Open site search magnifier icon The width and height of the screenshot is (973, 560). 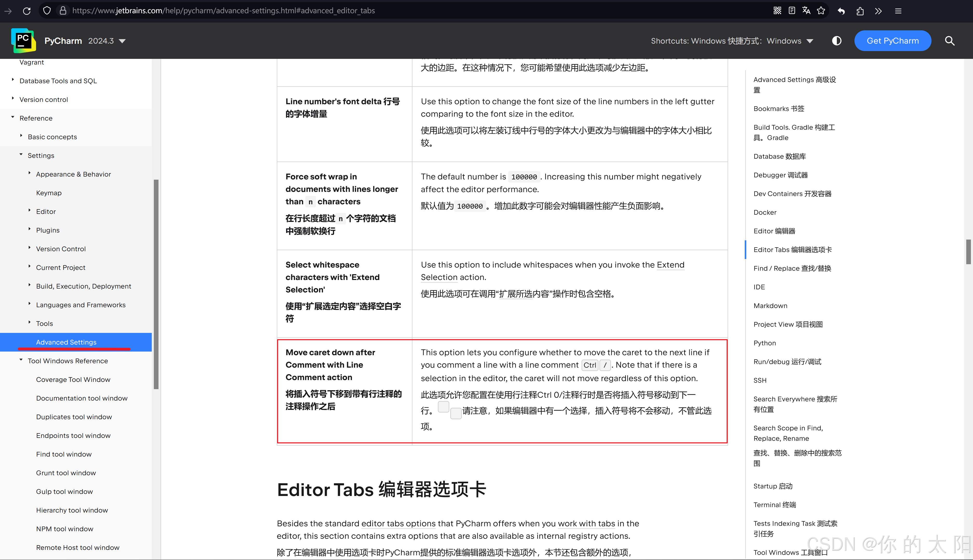click(x=950, y=41)
